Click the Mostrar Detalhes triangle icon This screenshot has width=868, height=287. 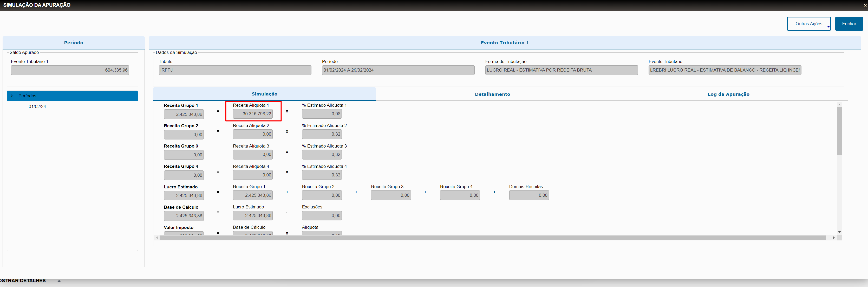[x=59, y=280]
